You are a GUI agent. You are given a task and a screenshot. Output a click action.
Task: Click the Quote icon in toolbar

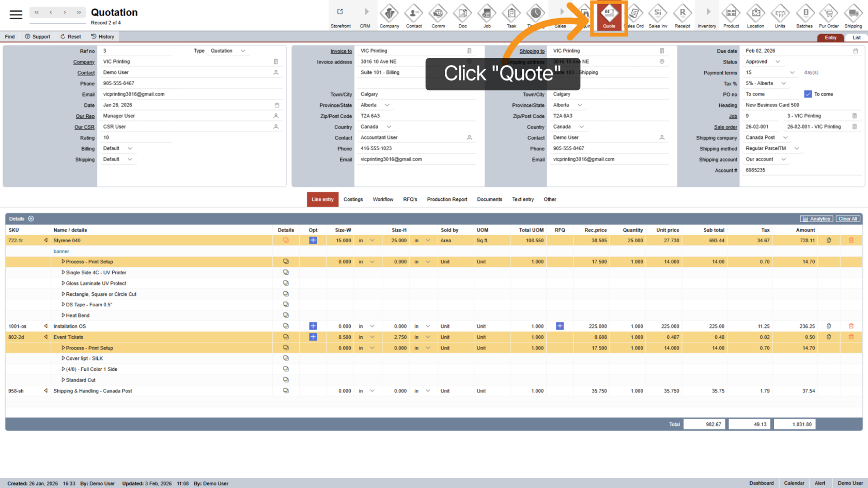click(x=609, y=17)
